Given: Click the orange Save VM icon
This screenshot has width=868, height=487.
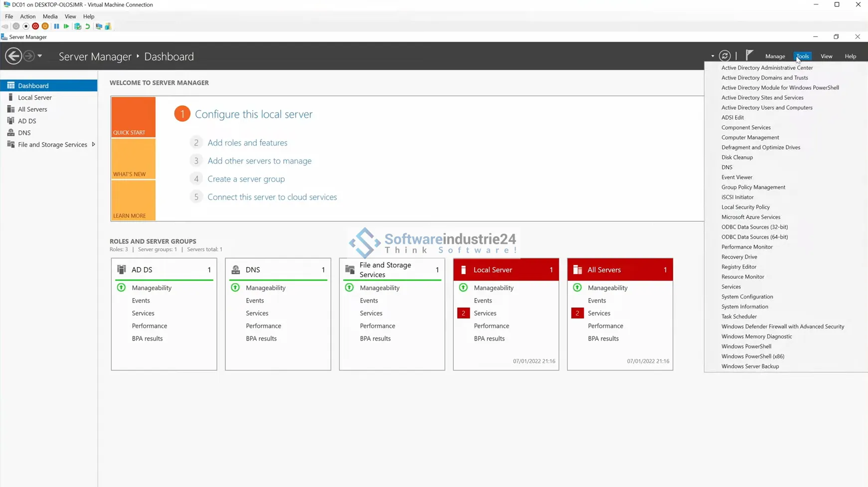Looking at the screenshot, I should pos(45,26).
